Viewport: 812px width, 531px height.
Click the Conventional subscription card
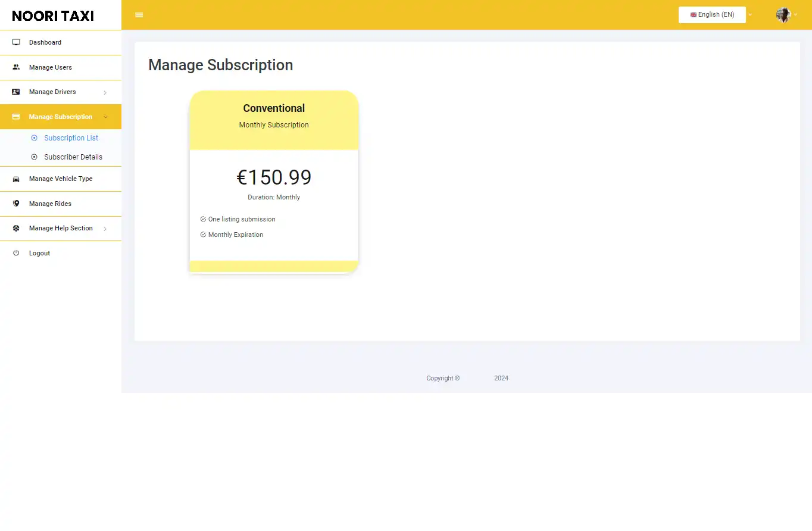click(273, 179)
